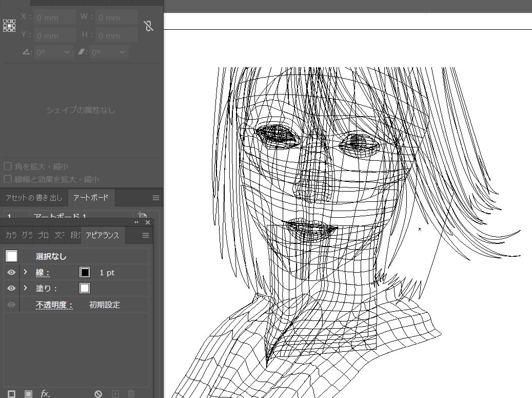Click the W width input field
532x398 pixels.
(117, 17)
